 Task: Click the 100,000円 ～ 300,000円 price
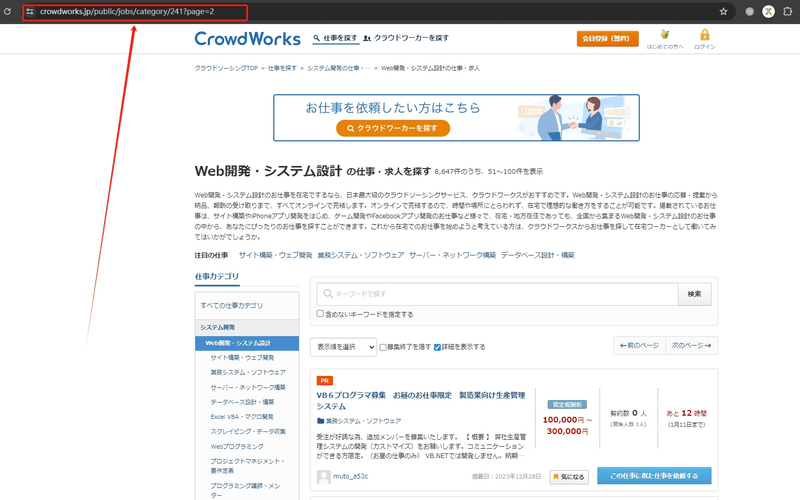(x=567, y=426)
